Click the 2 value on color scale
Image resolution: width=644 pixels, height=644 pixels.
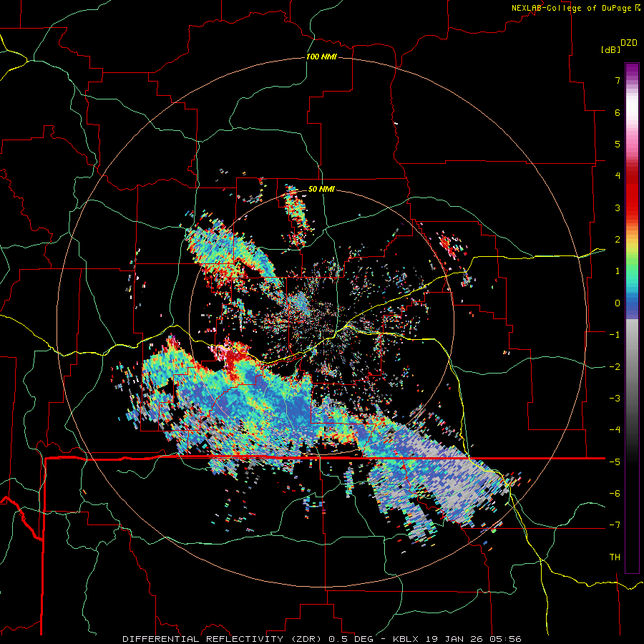(618, 240)
